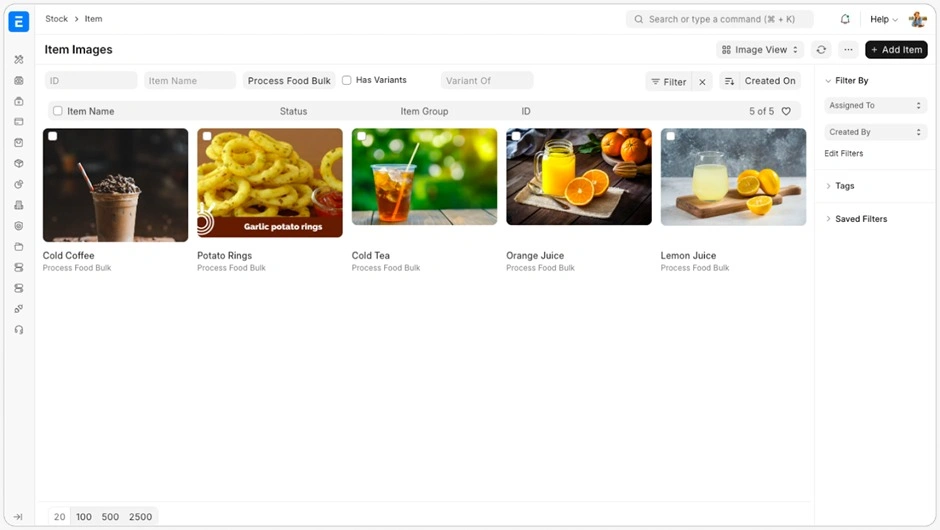The image size is (940, 530).
Task: Expand sidebar using bottom-left arrow icon
Action: (x=18, y=517)
